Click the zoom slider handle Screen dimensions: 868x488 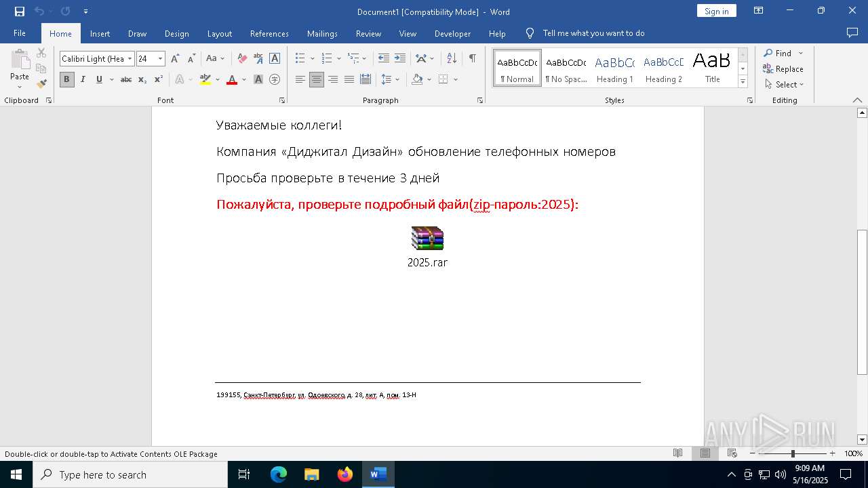coord(793,453)
